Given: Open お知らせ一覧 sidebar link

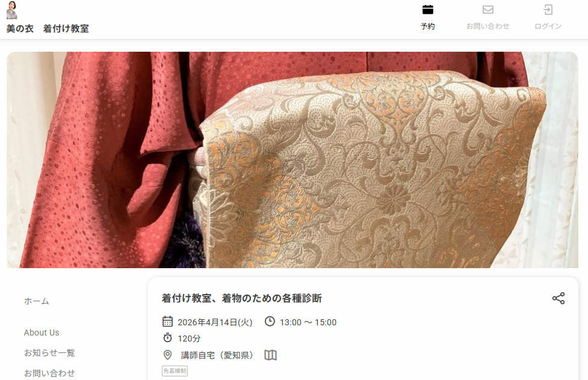Looking at the screenshot, I should click(49, 353).
